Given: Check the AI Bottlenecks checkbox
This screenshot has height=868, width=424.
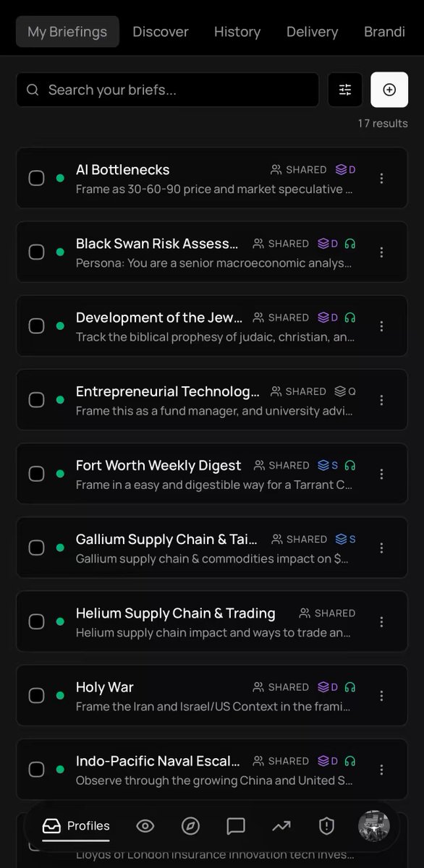Looking at the screenshot, I should click(36, 178).
